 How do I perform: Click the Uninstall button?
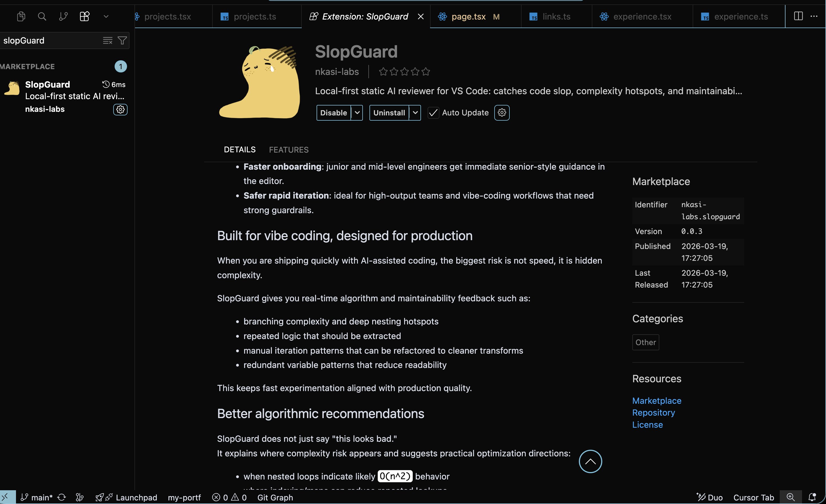coord(389,113)
